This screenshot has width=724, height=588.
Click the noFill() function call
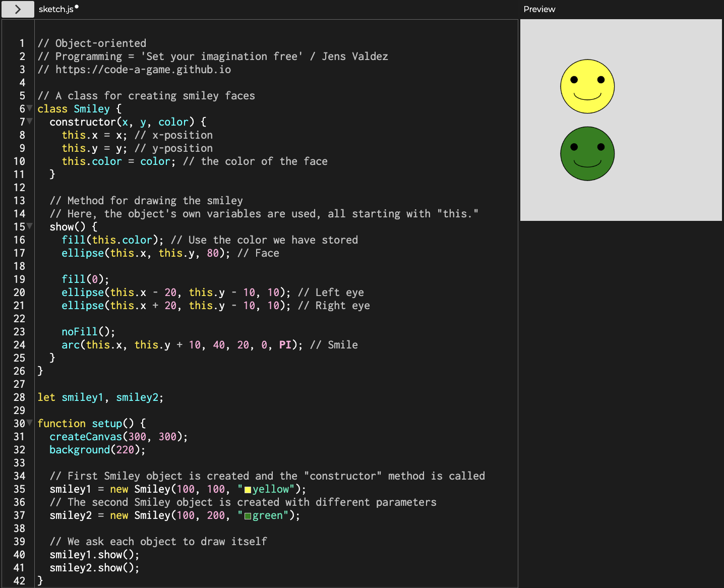[80, 332]
